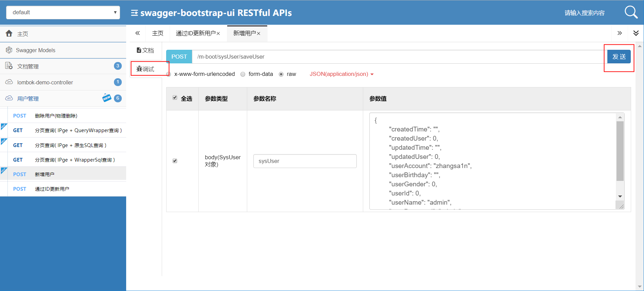Click the count badge 3 on 文档管理
The image size is (644, 291).
point(118,66)
